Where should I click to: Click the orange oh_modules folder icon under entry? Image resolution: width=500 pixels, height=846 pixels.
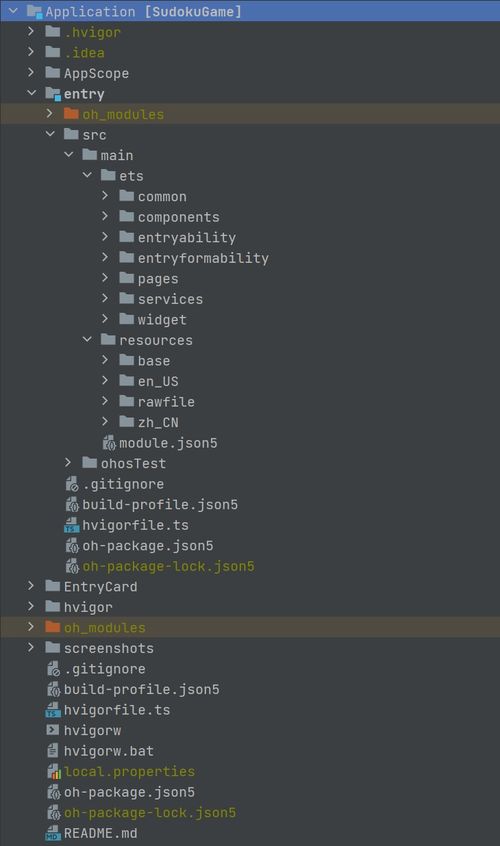pos(71,114)
